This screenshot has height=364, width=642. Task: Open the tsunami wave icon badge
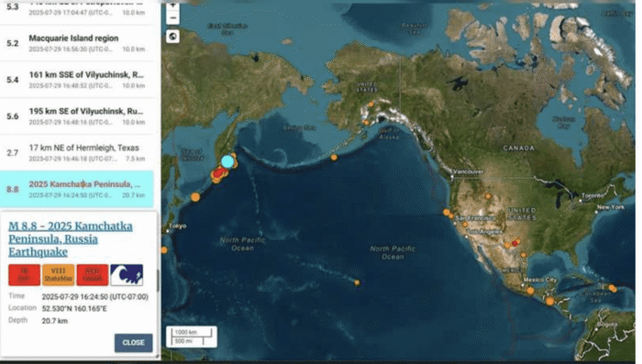(x=127, y=275)
